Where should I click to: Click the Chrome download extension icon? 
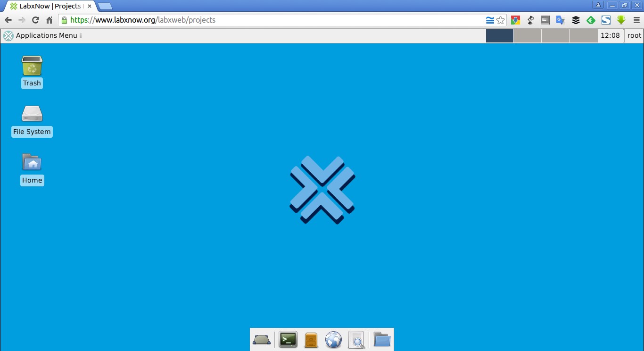(516, 20)
